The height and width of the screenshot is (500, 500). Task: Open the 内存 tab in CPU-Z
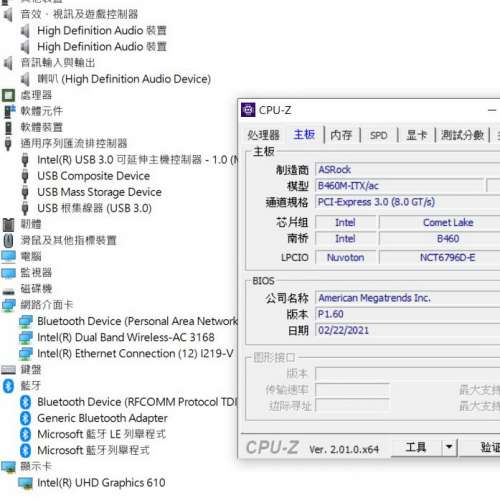[341, 135]
